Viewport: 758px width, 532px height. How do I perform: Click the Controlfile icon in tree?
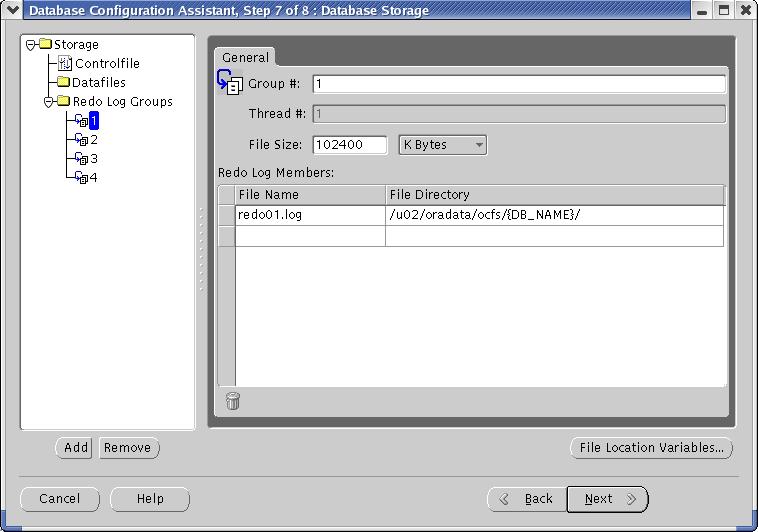click(65, 64)
